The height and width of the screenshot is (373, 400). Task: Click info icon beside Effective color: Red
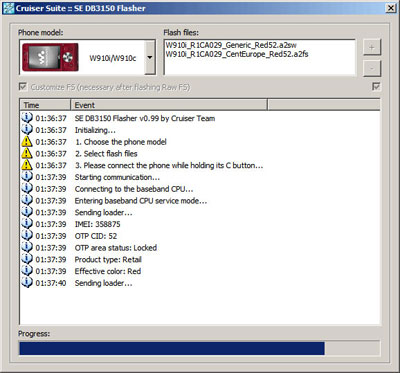click(x=27, y=271)
